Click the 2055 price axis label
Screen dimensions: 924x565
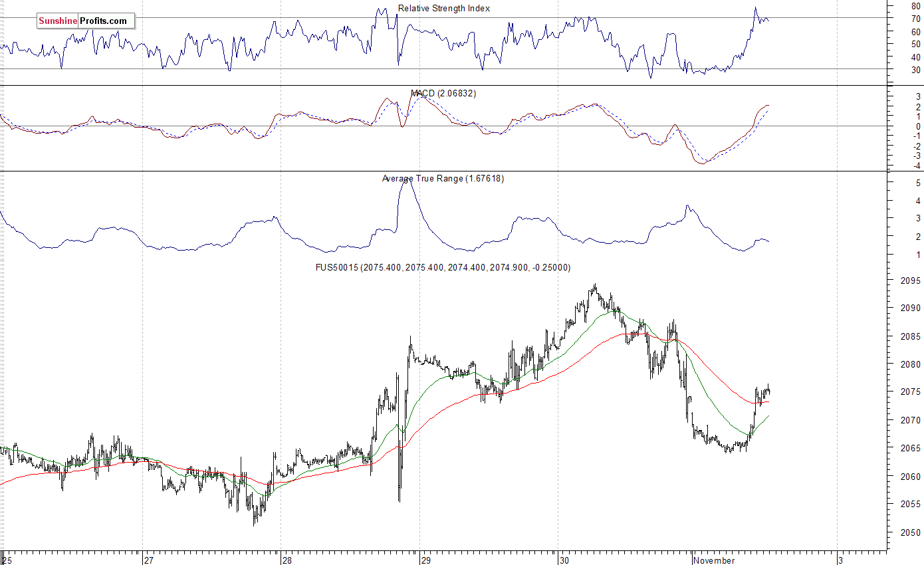point(911,505)
